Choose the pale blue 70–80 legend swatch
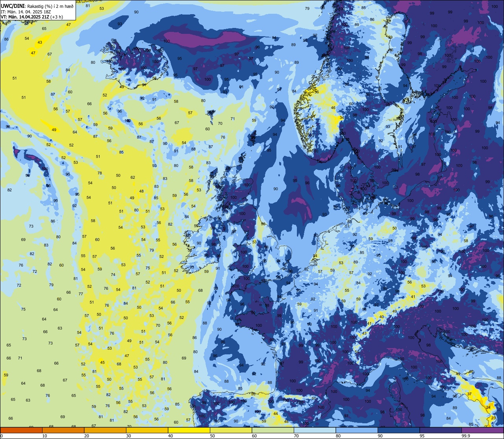Screen dimensions: 504x439 [x=315, y=430]
